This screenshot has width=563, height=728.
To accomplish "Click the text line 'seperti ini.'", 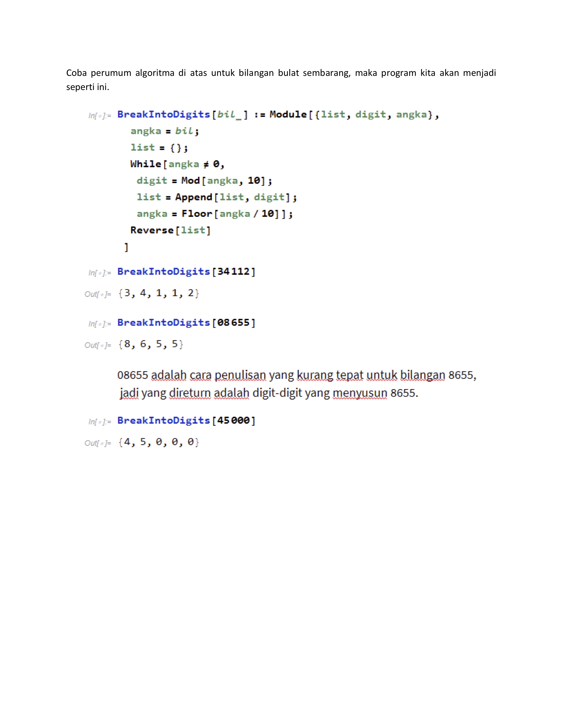I will (88, 87).
